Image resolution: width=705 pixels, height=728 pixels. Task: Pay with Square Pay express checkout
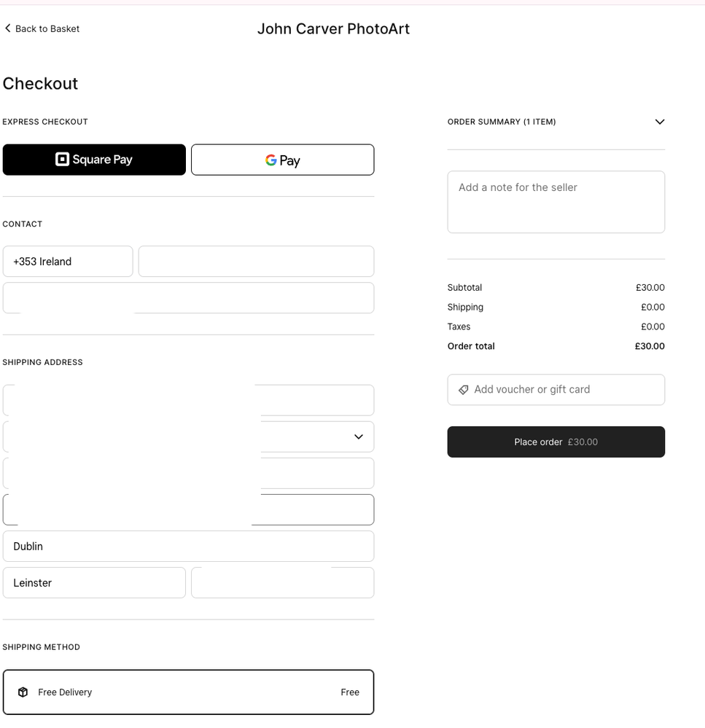click(94, 160)
